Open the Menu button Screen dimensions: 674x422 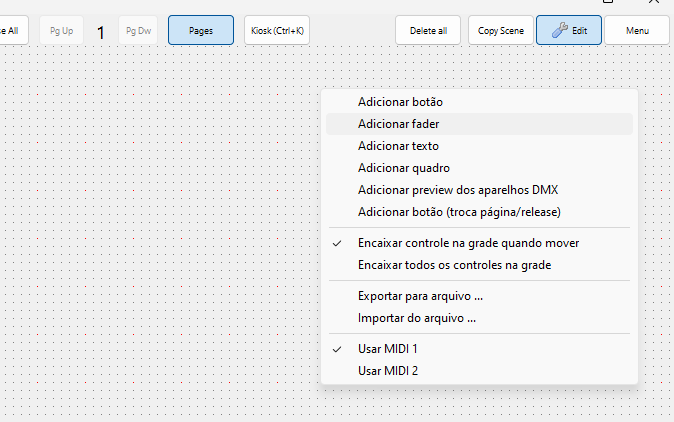(637, 30)
